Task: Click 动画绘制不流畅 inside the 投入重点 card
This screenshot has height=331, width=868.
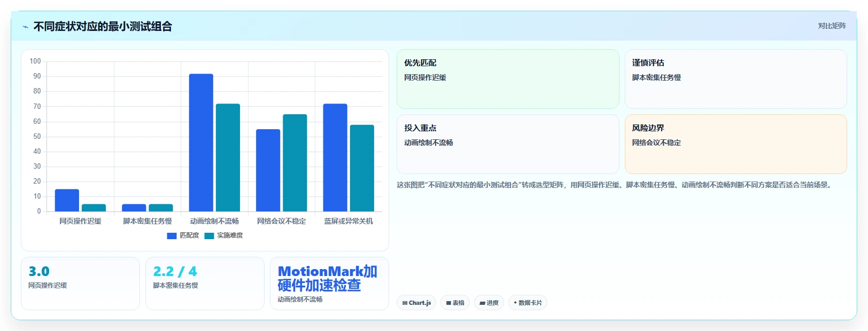Action: pos(429,143)
